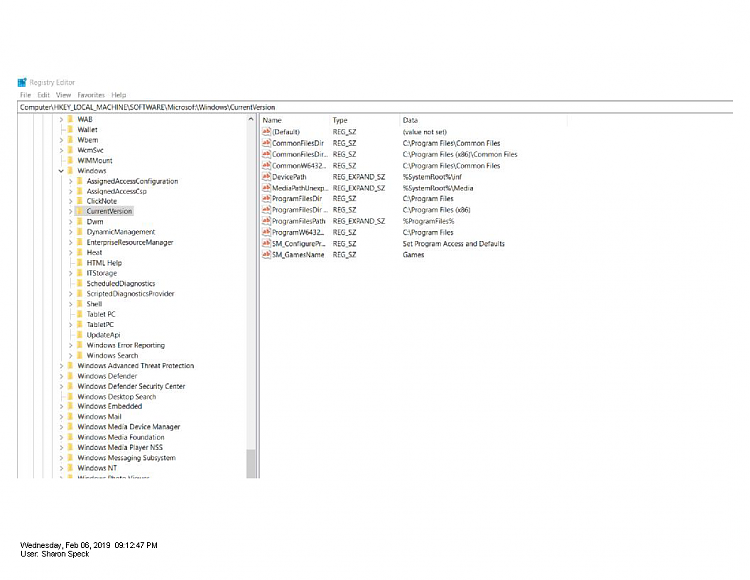Expand the CurrentVersion key
This screenshot has width=750, height=580.
[70, 211]
